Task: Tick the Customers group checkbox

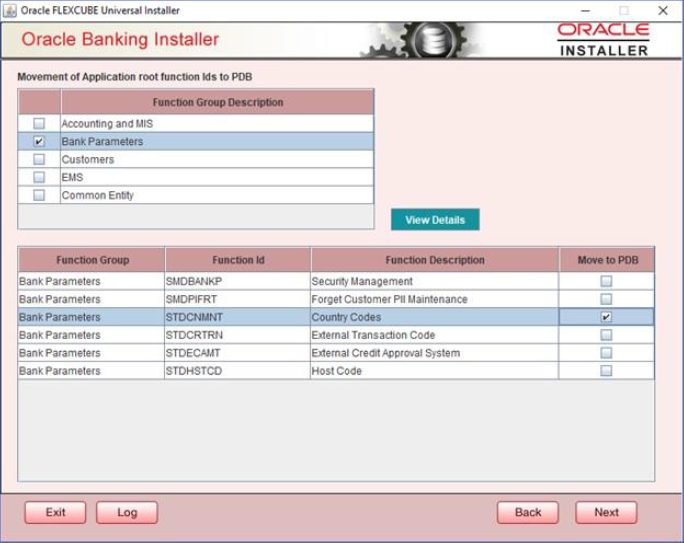Action: point(39,160)
